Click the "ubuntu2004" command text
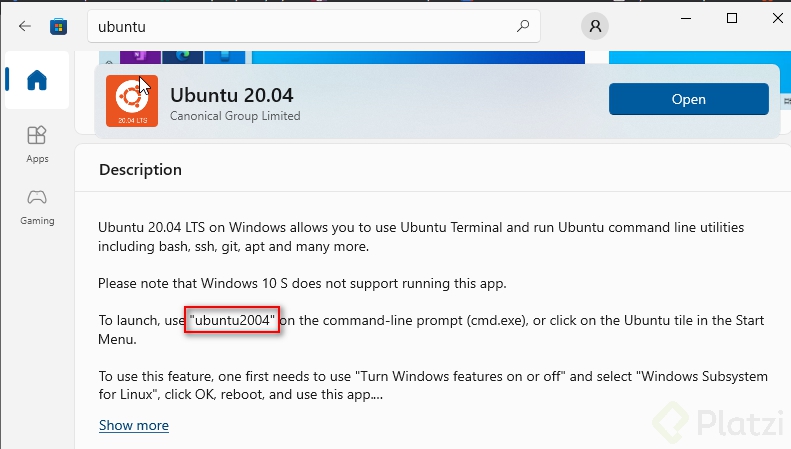Viewport: 791px width, 449px height. click(232, 320)
